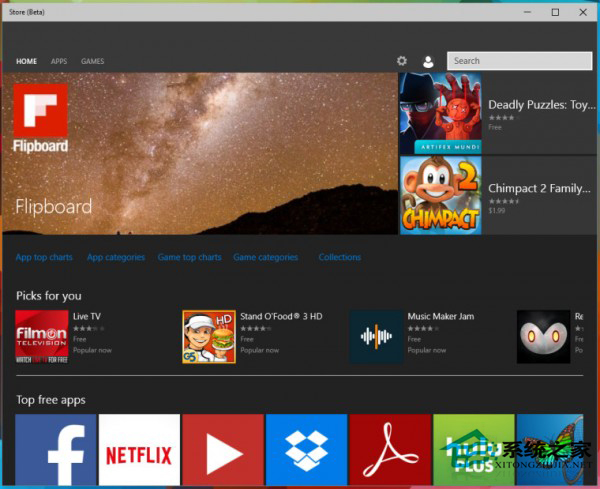Viewport: 600px width, 489px height.
Task: Switch to the Apps tab
Action: click(59, 61)
